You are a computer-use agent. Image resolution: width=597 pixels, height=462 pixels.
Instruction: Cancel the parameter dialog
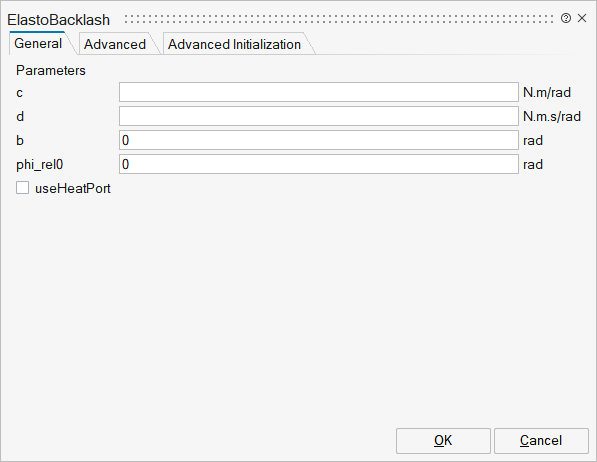tap(541, 441)
